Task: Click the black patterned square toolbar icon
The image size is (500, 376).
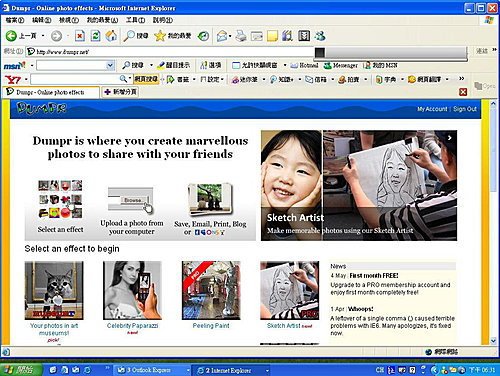Action: (304, 36)
